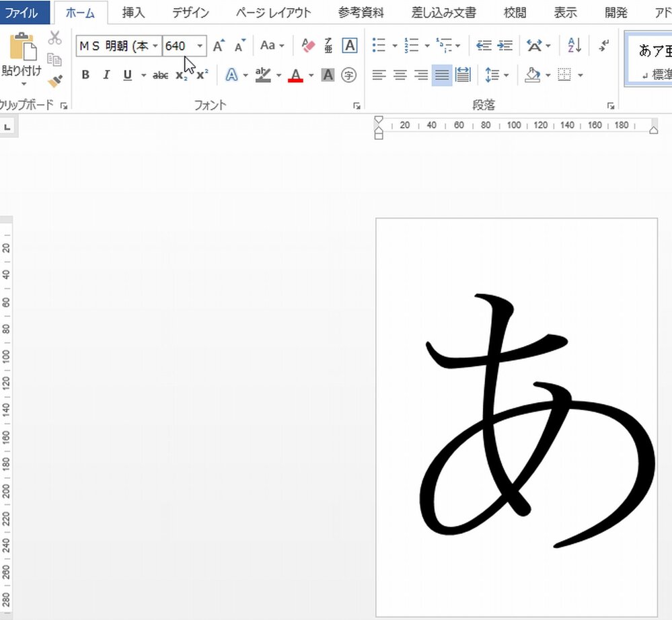Click the font size field showing 640
Screen dimensions: 672x620
click(x=178, y=46)
